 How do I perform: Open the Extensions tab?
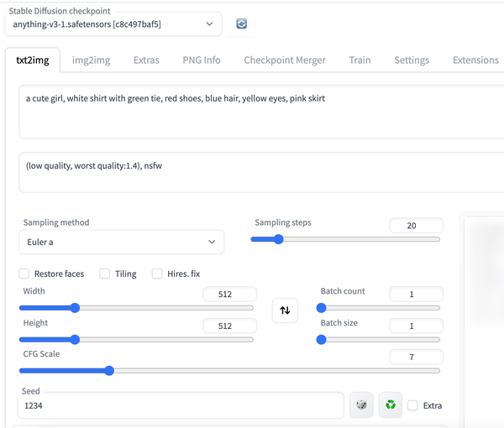475,60
